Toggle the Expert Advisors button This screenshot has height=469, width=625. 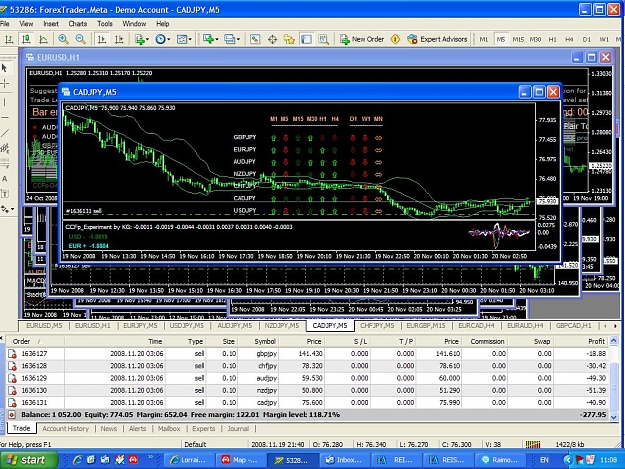(437, 39)
